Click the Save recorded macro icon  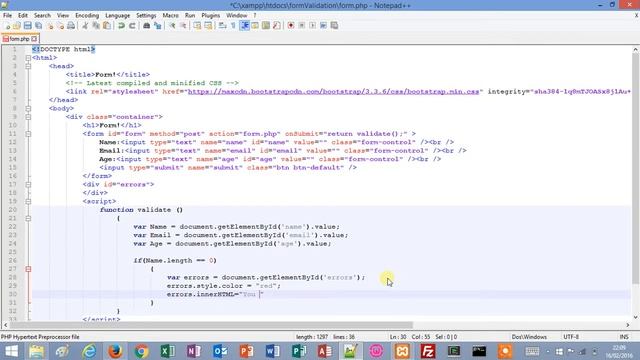[334, 26]
